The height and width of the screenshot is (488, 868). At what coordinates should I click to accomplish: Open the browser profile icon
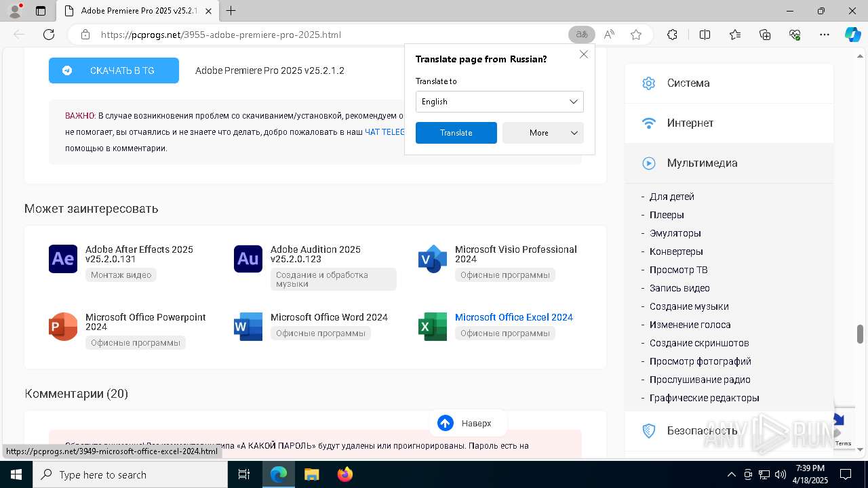15,11
